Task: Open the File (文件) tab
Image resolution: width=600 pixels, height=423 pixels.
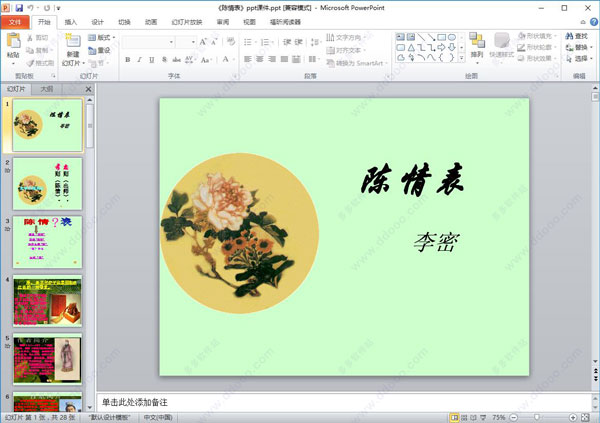Action: click(15, 22)
